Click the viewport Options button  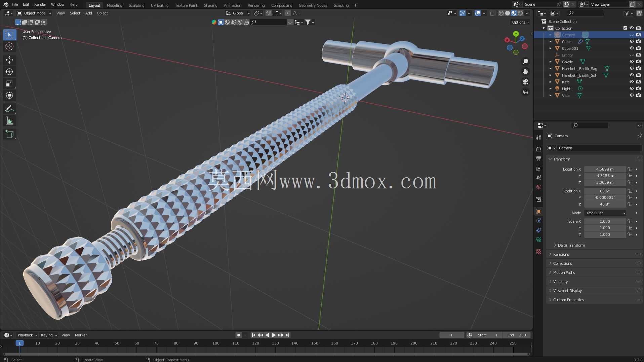(x=520, y=22)
